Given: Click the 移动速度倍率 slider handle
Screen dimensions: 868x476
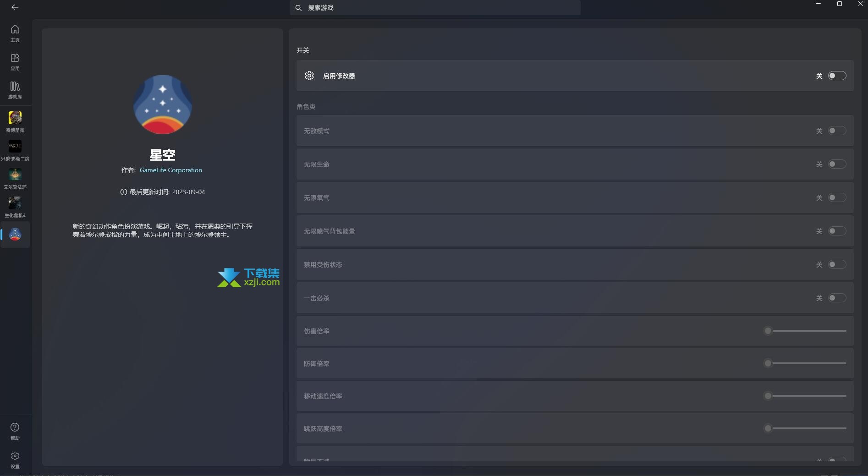Looking at the screenshot, I should pos(768,396).
